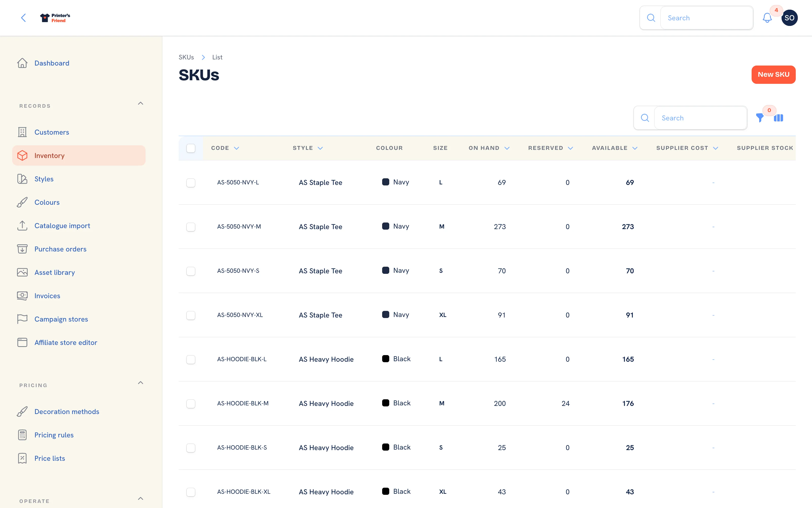812x508 pixels.
Task: Click the Decoration methods brush icon
Action: (x=22, y=411)
